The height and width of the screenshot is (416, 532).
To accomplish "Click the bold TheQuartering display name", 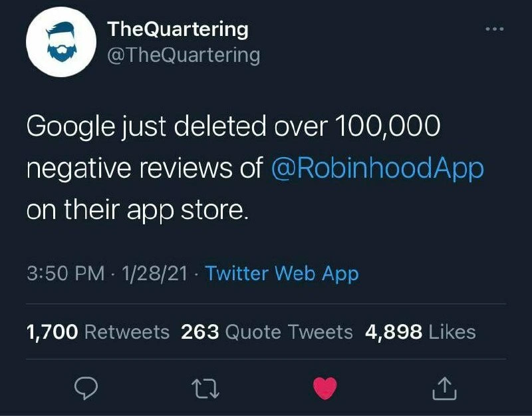I will [x=178, y=29].
